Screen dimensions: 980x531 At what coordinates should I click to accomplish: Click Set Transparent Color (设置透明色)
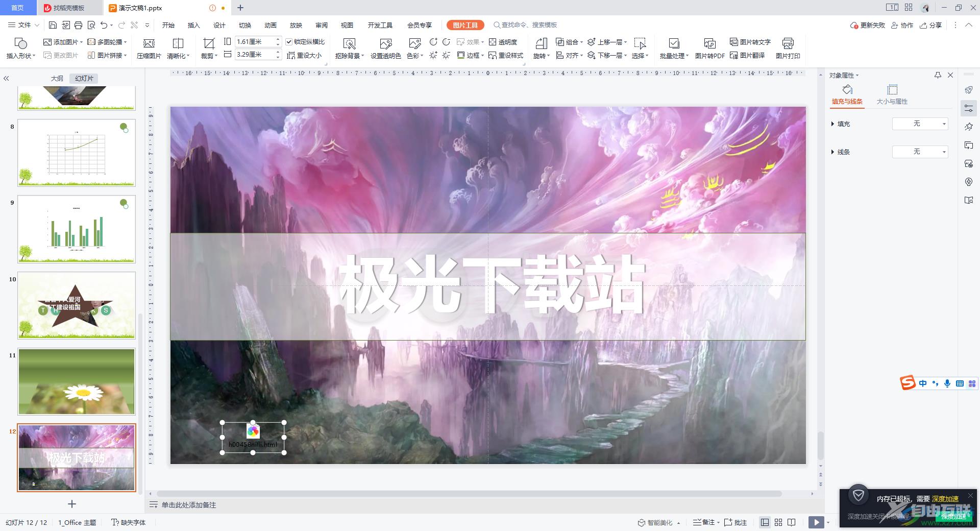[385, 49]
